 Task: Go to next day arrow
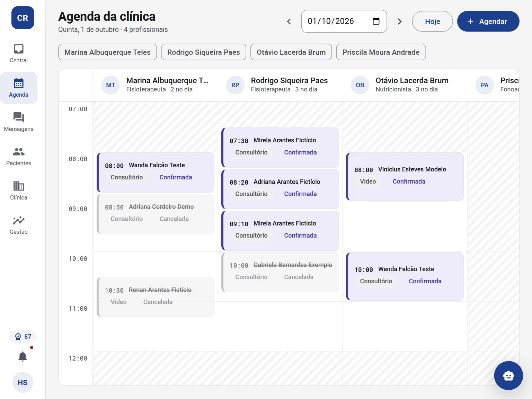point(400,21)
